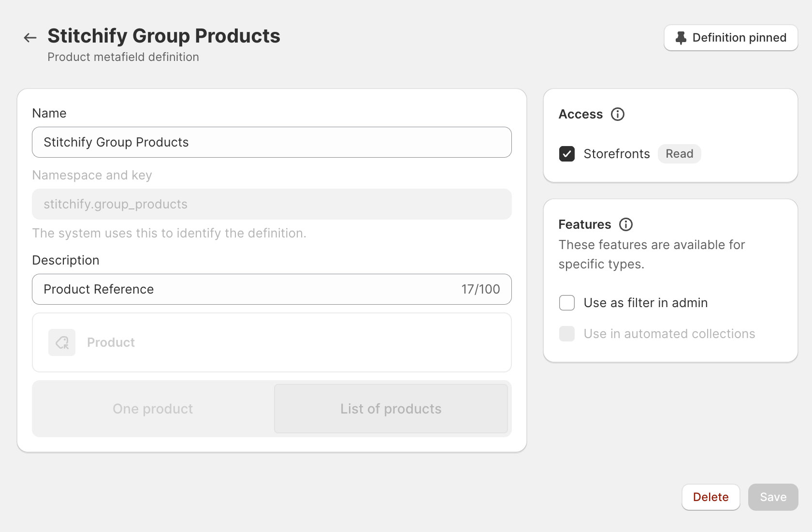The image size is (812, 532).
Task: Open the Features info icon
Action: (x=626, y=224)
